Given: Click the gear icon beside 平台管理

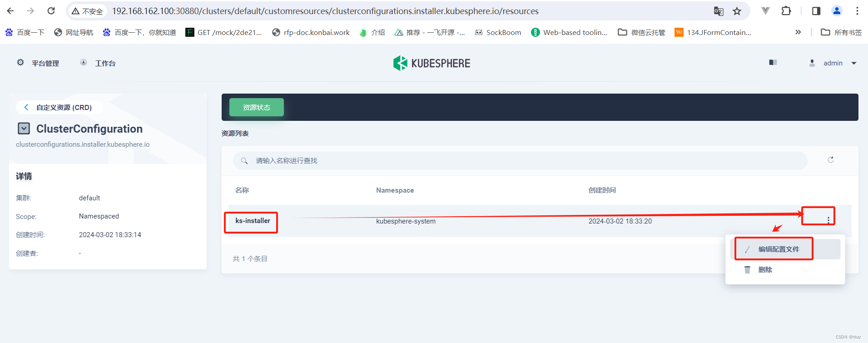Looking at the screenshot, I should click(20, 62).
